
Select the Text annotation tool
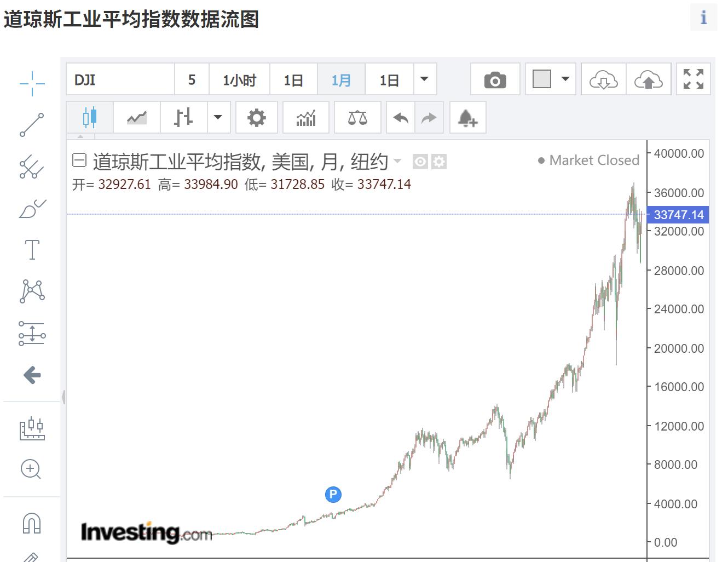click(32, 249)
